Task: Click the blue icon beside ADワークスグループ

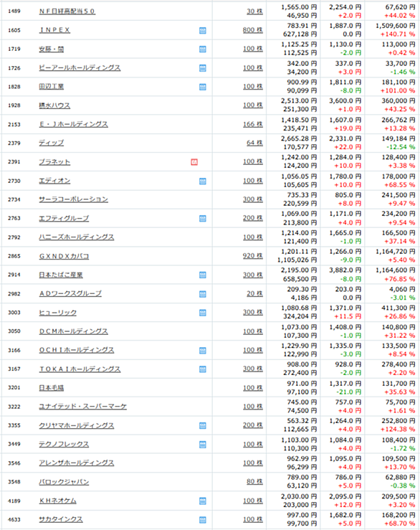Action: coord(203,294)
